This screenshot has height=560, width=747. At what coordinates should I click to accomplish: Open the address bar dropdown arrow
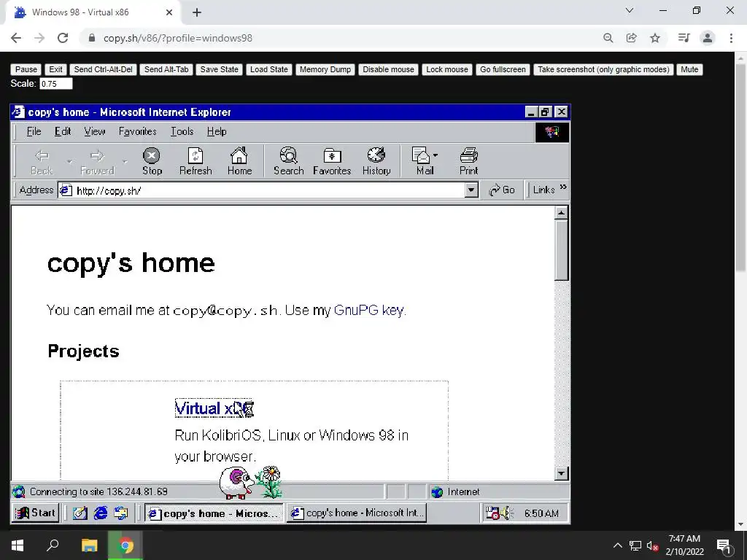click(471, 190)
